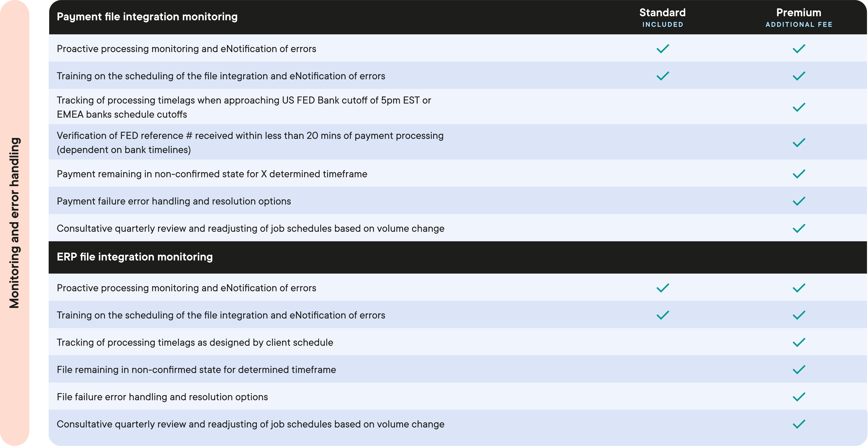Click Premium checkmark for US FED cutoff tracking

click(x=799, y=107)
